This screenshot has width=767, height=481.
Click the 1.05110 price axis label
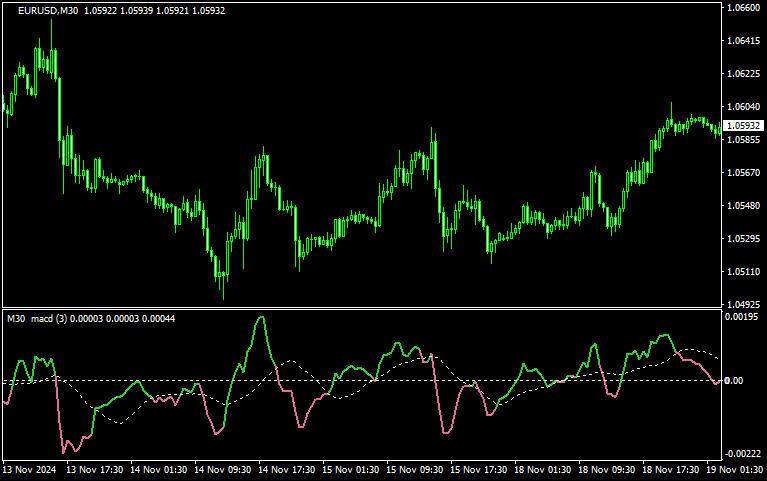[743, 272]
